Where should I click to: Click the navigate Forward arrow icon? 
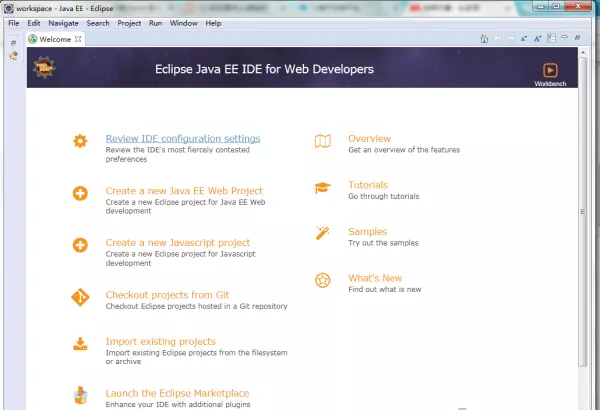click(510, 38)
